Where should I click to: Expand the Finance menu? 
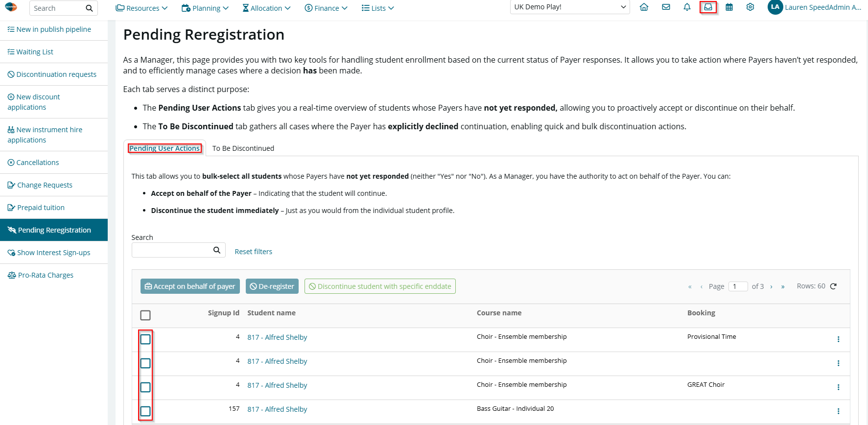click(326, 8)
